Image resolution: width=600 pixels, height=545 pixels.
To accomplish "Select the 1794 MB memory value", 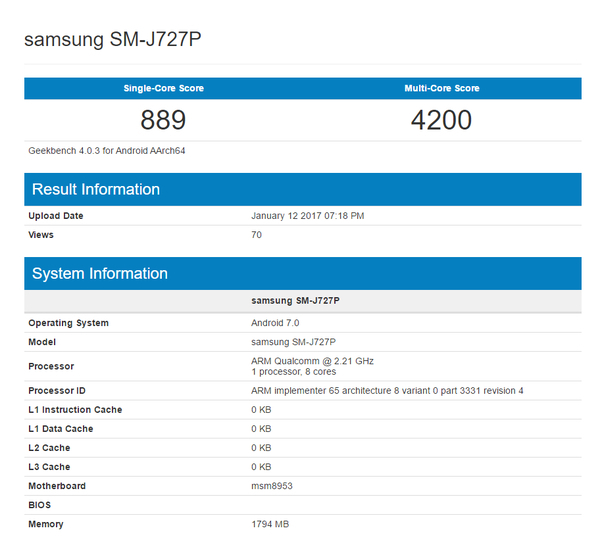I will click(269, 524).
